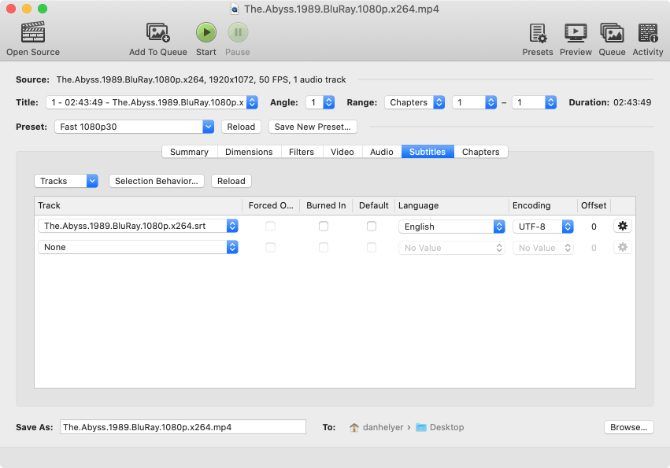
Task: Click the Forced O... column header
Action: coord(271,206)
